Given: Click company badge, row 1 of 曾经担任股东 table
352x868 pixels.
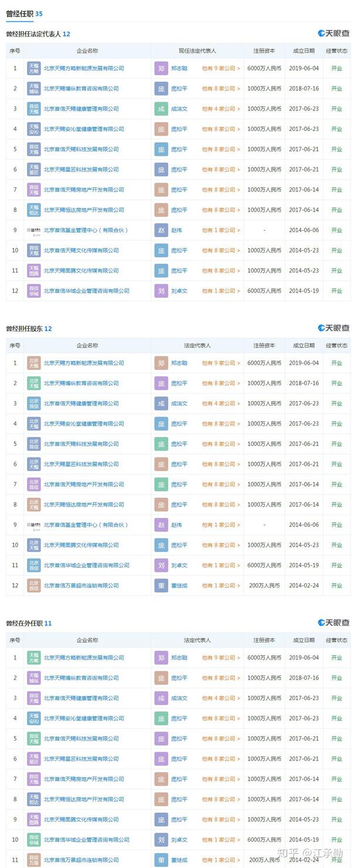Looking at the screenshot, I should click(34, 363).
